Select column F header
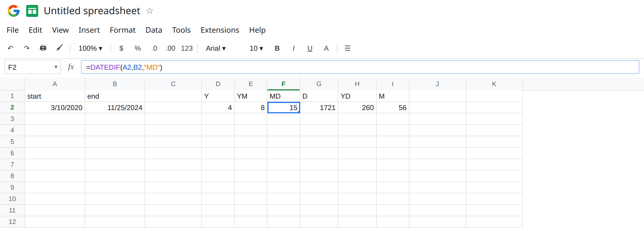Viewport: 644px width, 231px height. 284,84
